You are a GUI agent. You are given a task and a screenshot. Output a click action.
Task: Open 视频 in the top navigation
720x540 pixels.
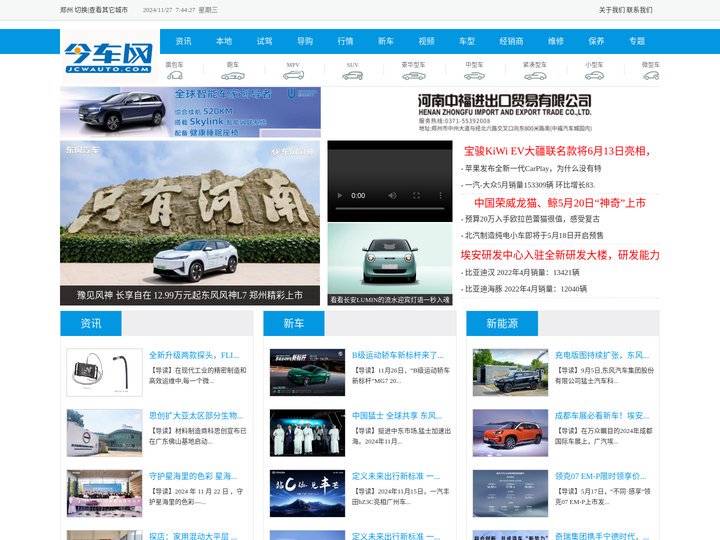(x=427, y=41)
